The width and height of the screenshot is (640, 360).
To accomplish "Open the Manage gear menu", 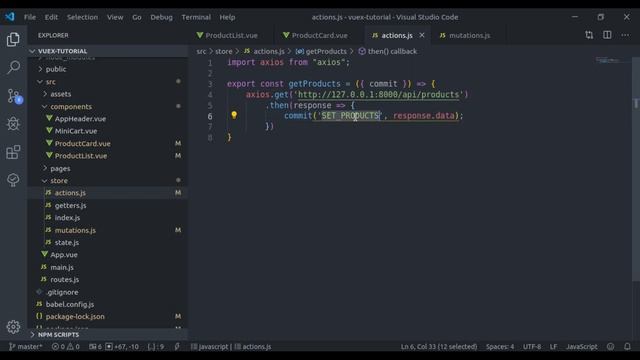I will [x=13, y=327].
